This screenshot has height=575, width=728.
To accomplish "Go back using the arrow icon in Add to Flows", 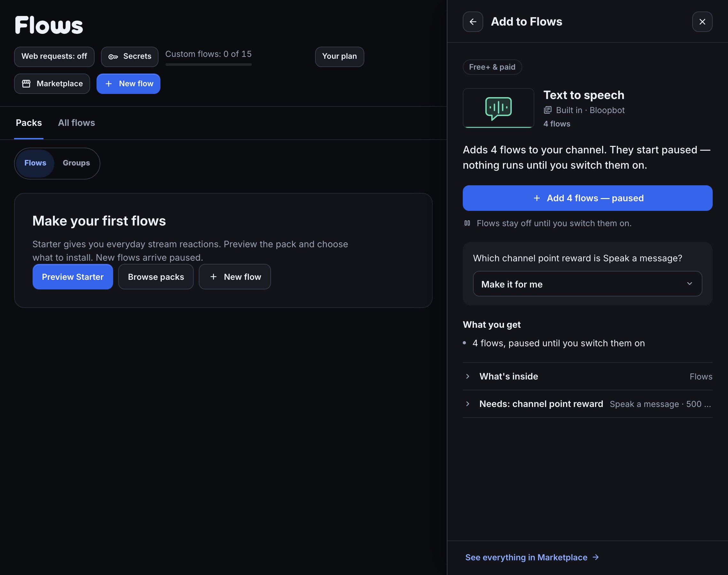I will [x=473, y=22].
